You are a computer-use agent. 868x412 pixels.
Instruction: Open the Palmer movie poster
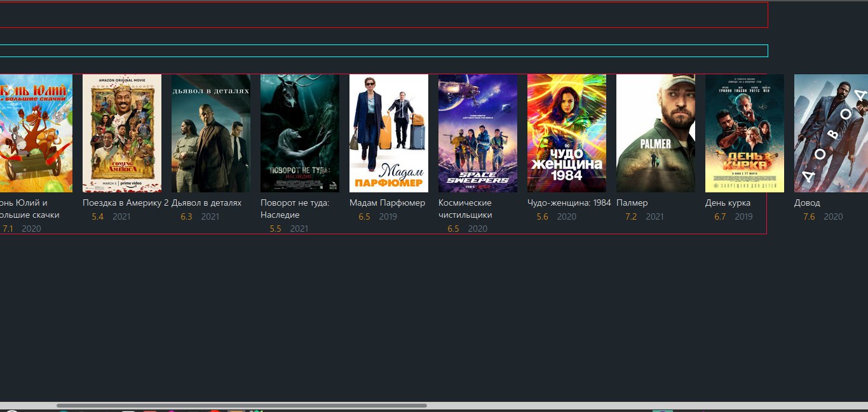coord(656,133)
